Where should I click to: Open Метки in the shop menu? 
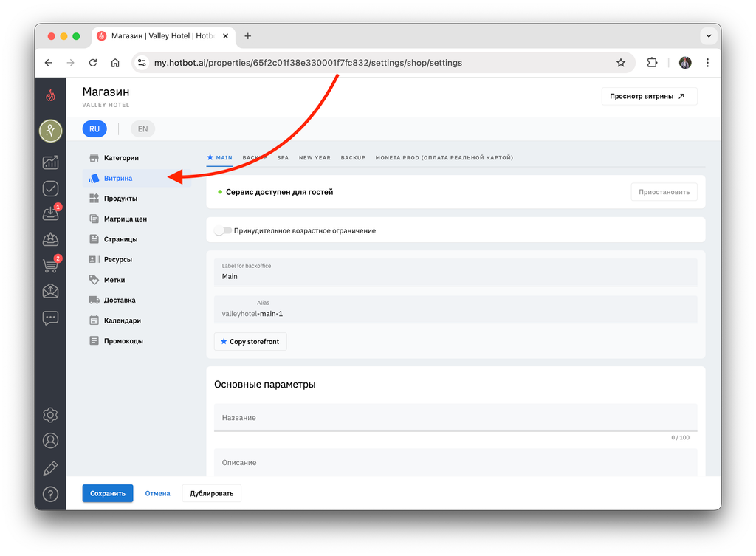tap(137, 280)
